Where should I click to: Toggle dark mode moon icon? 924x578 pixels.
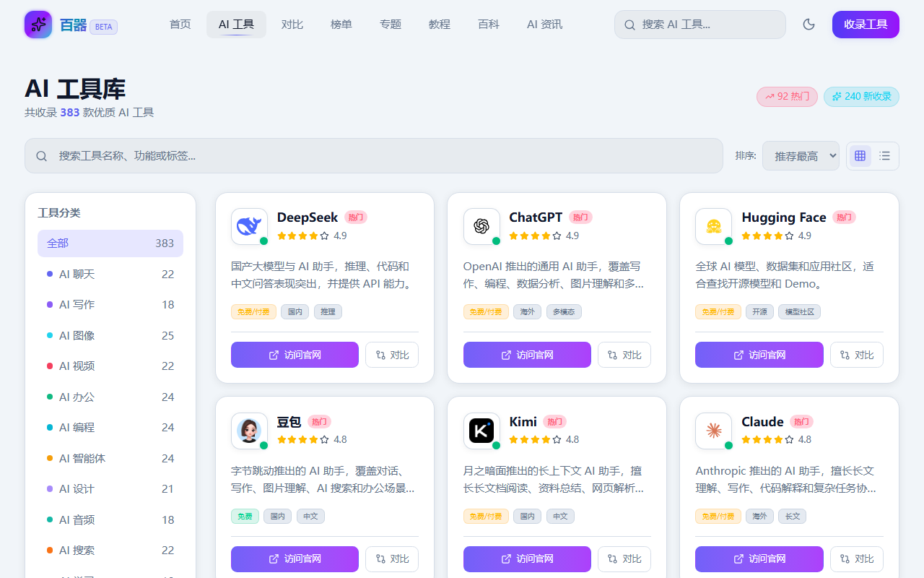coord(809,25)
